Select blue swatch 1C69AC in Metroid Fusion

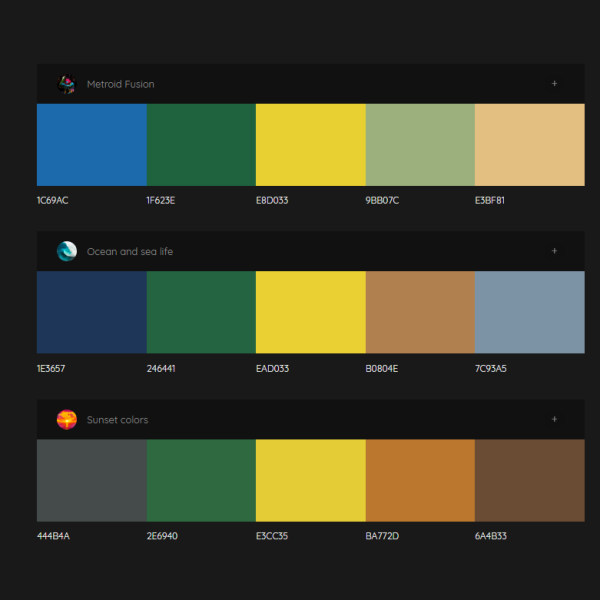pyautogui.click(x=91, y=144)
